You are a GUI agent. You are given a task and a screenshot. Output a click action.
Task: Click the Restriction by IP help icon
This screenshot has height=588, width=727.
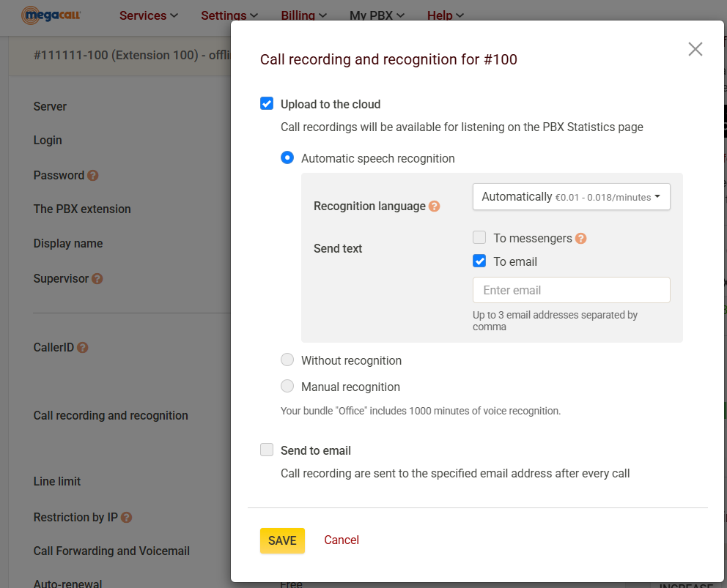(127, 518)
